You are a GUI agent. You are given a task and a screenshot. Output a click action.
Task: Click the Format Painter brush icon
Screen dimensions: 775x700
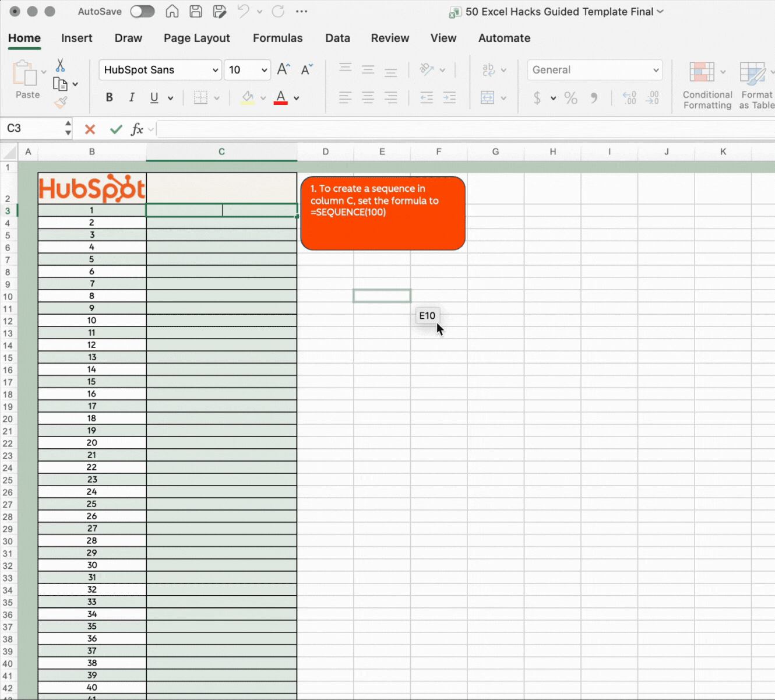[x=61, y=103]
